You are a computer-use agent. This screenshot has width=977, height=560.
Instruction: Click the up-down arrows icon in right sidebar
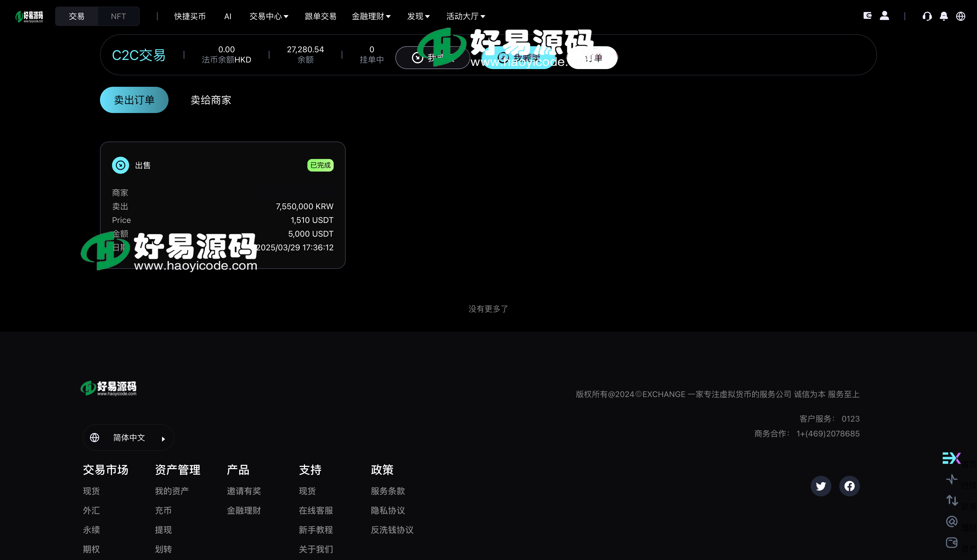pos(952,500)
